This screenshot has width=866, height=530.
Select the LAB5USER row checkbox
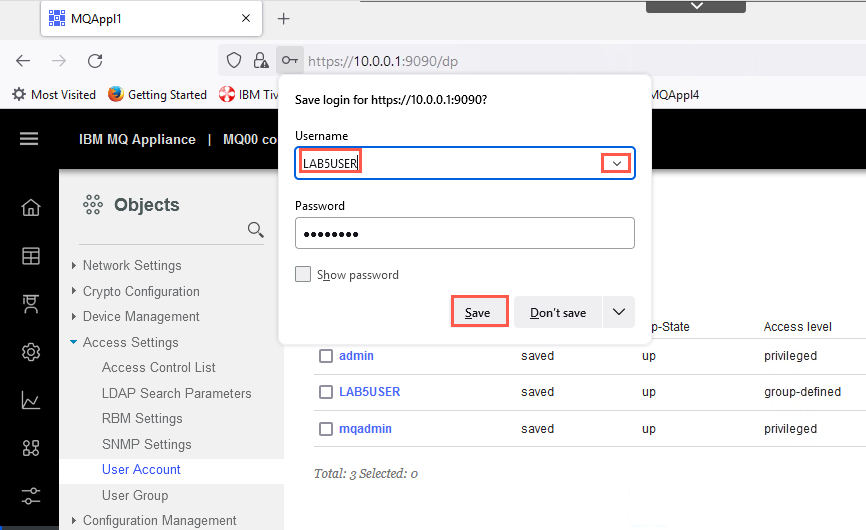tap(326, 392)
